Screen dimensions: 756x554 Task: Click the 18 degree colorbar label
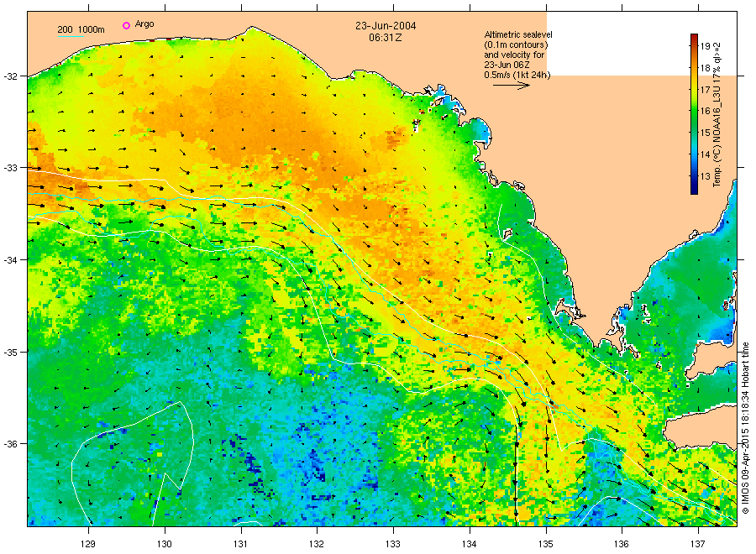[706, 68]
